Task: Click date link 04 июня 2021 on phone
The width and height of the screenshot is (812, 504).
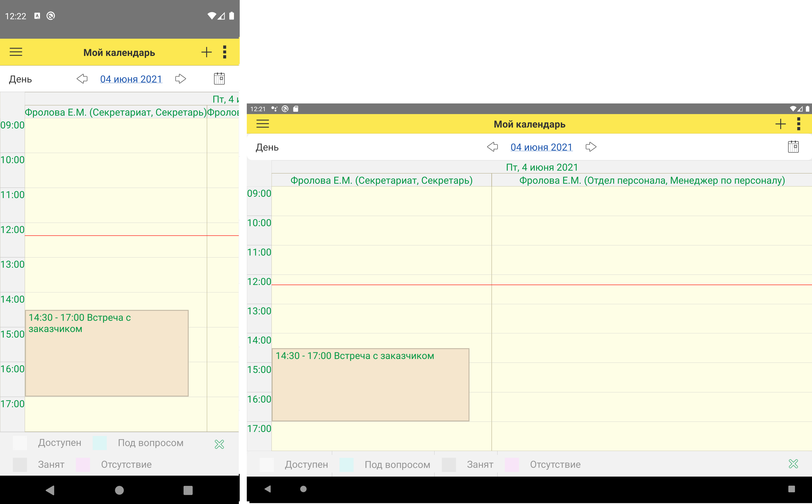Action: (131, 79)
